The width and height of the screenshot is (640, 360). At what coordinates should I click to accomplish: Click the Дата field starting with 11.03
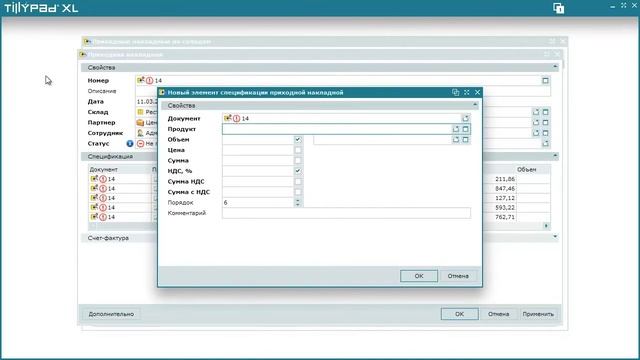147,101
